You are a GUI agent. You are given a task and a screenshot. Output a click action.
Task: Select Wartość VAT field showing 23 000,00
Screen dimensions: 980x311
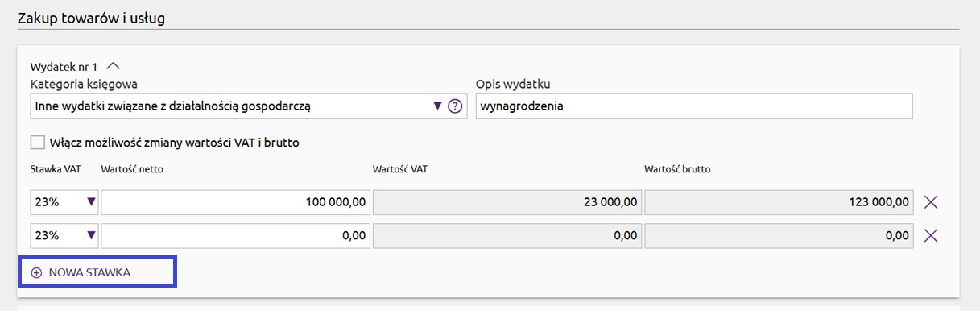(507, 202)
